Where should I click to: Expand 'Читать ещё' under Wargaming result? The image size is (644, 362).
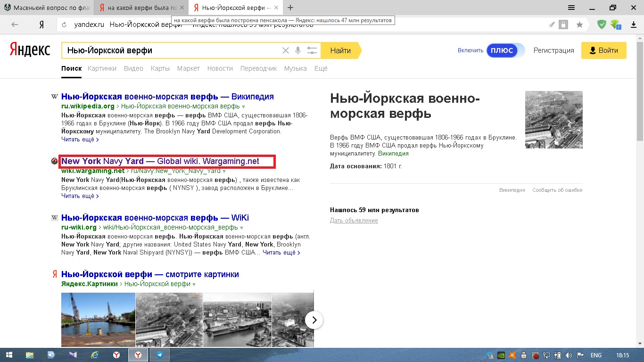click(80, 196)
